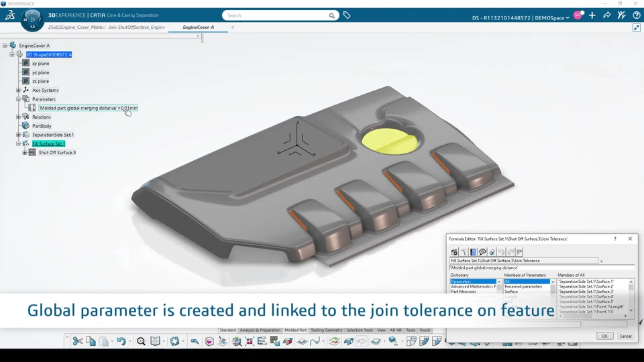644x362 pixels.
Task: Open the Tooling Geometry tab
Action: pos(327,330)
